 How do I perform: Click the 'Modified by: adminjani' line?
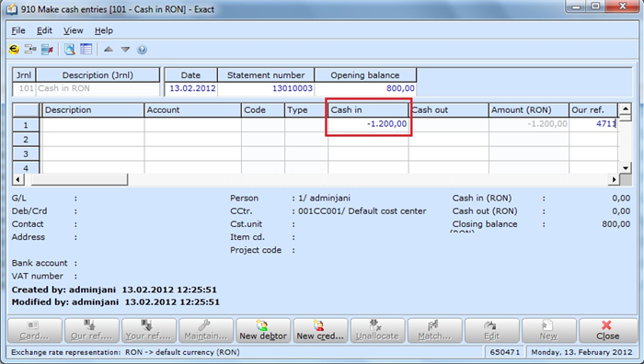[x=115, y=302]
